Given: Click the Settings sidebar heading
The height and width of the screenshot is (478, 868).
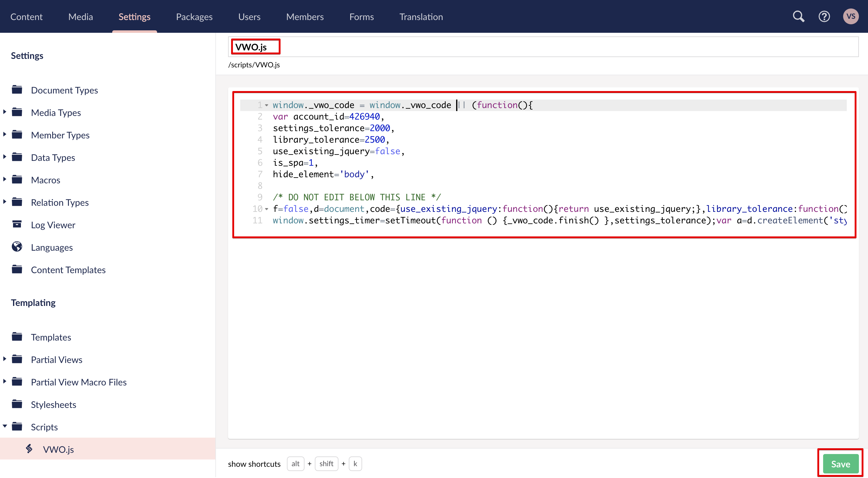Looking at the screenshot, I should click(27, 55).
